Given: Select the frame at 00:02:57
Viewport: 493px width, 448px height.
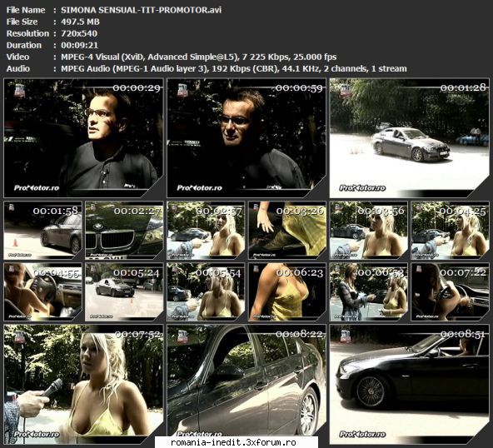Looking at the screenshot, I should [206, 231].
